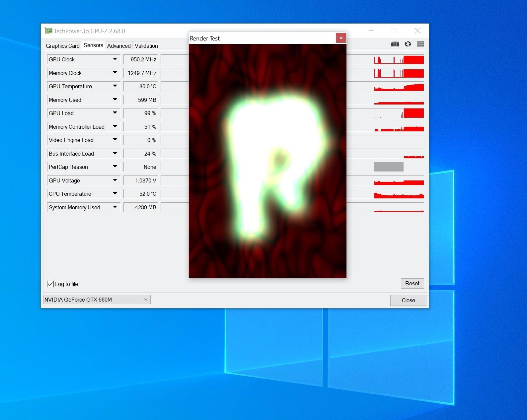Screen dimensions: 527x420
Task: Click the Memory Clock history graph
Action: point(399,73)
